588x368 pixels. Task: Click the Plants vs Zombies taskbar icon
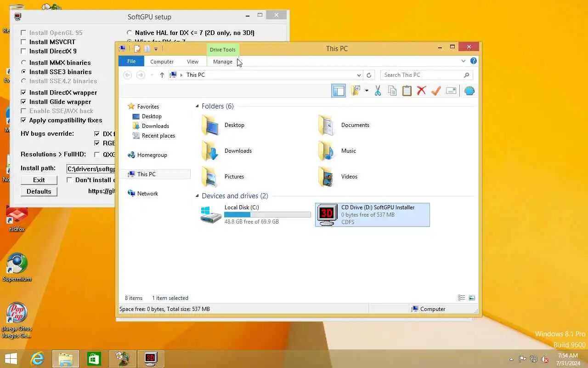[x=123, y=358]
